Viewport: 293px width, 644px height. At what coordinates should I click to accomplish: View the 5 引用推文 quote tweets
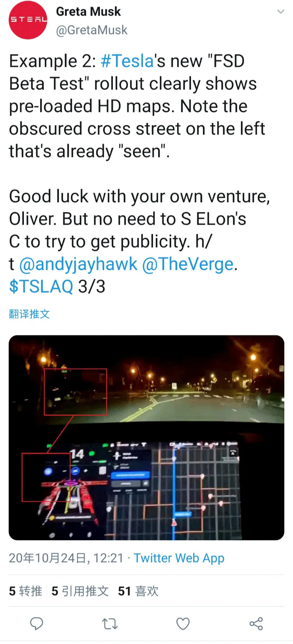click(x=80, y=591)
